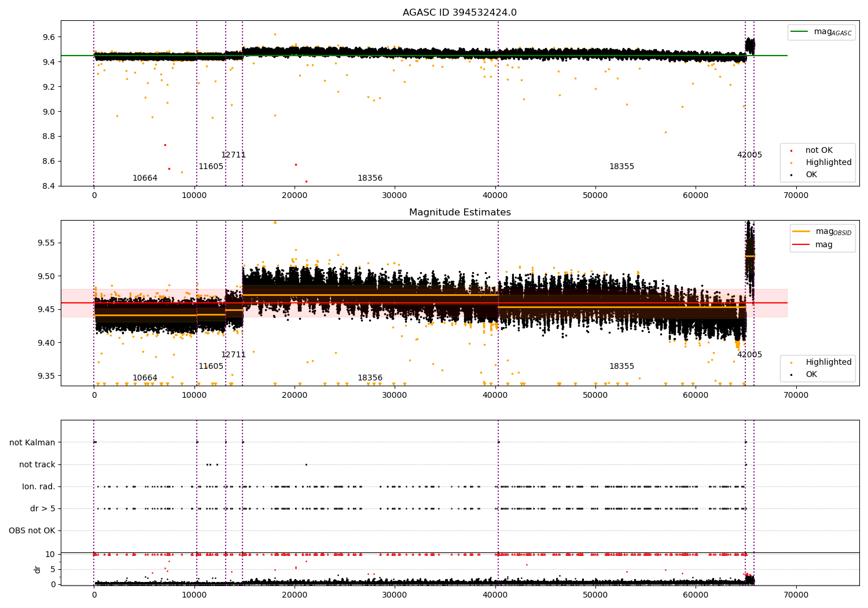Click the title 'AGASC ID 394532424.0'
Viewport: 868px width, 608px height.
(459, 13)
